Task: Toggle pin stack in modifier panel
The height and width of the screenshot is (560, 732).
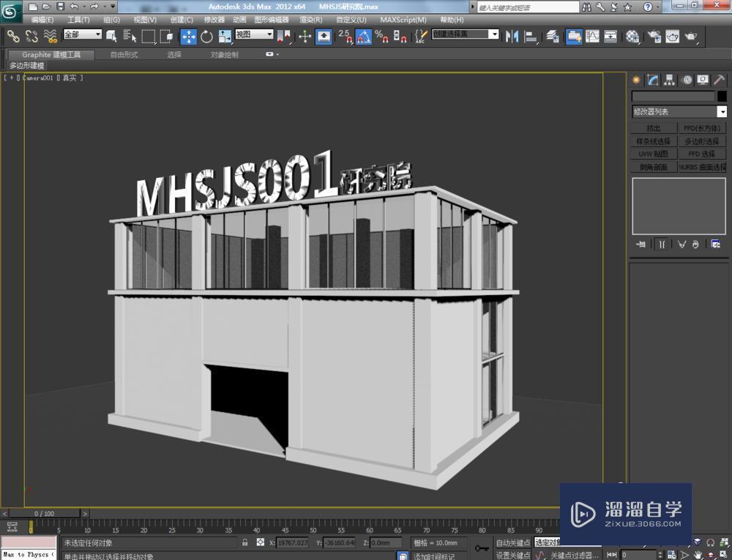Action: (640, 244)
